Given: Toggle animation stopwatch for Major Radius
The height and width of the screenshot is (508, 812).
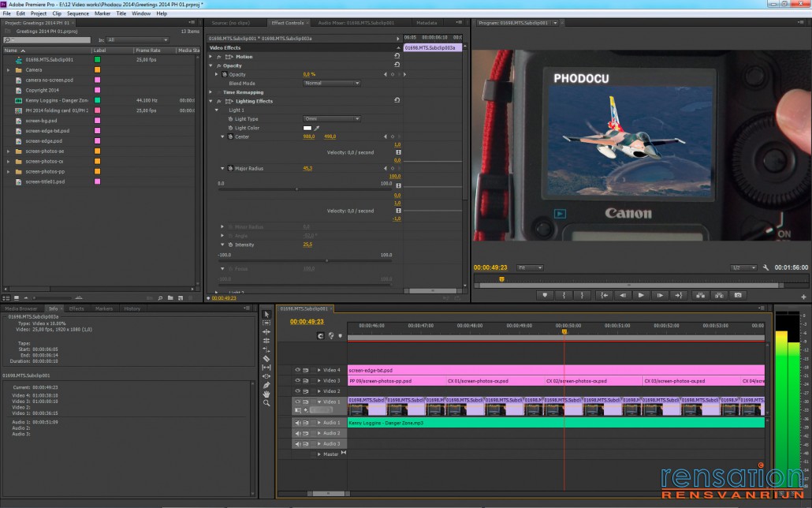Looking at the screenshot, I should coord(230,168).
